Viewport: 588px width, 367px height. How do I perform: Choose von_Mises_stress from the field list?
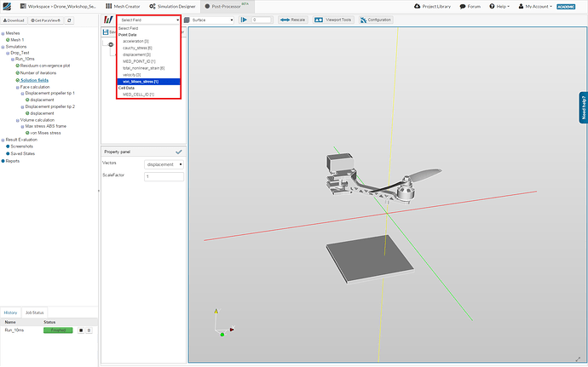tap(140, 81)
